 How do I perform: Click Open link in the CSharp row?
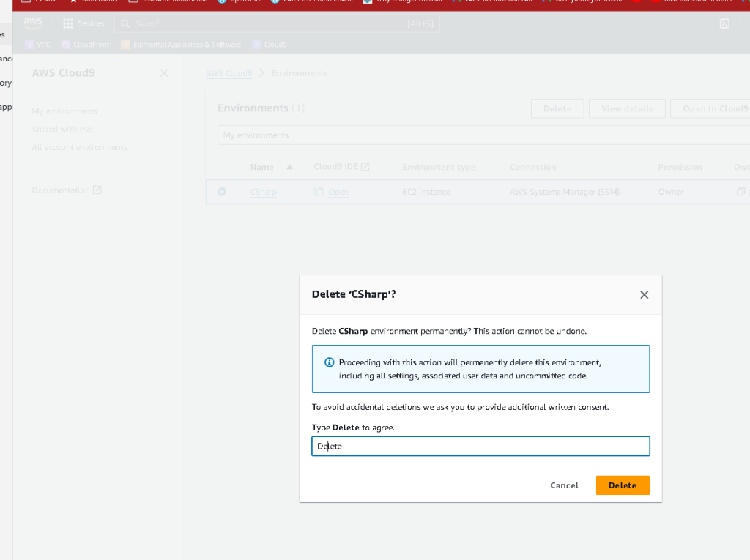[338, 192]
